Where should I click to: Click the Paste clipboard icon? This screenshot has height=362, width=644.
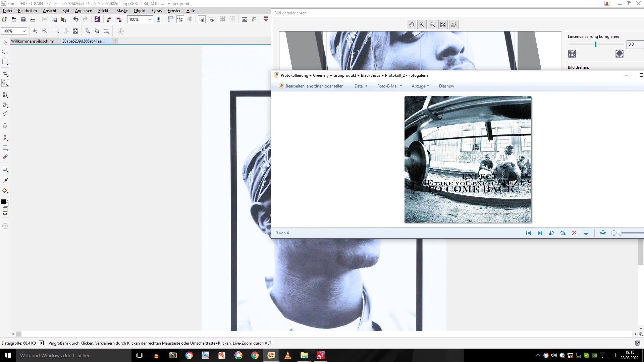[x=64, y=19]
